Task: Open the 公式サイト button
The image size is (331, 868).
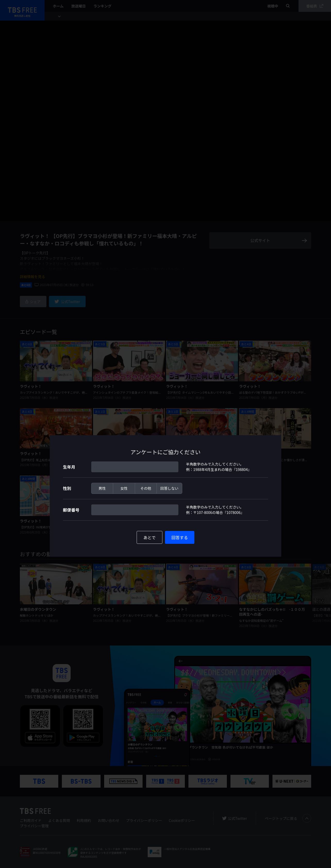Action: [x=260, y=240]
